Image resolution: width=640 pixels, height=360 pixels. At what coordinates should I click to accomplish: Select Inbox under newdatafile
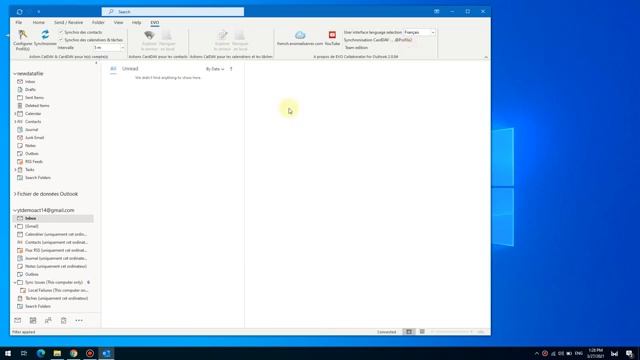(30, 82)
